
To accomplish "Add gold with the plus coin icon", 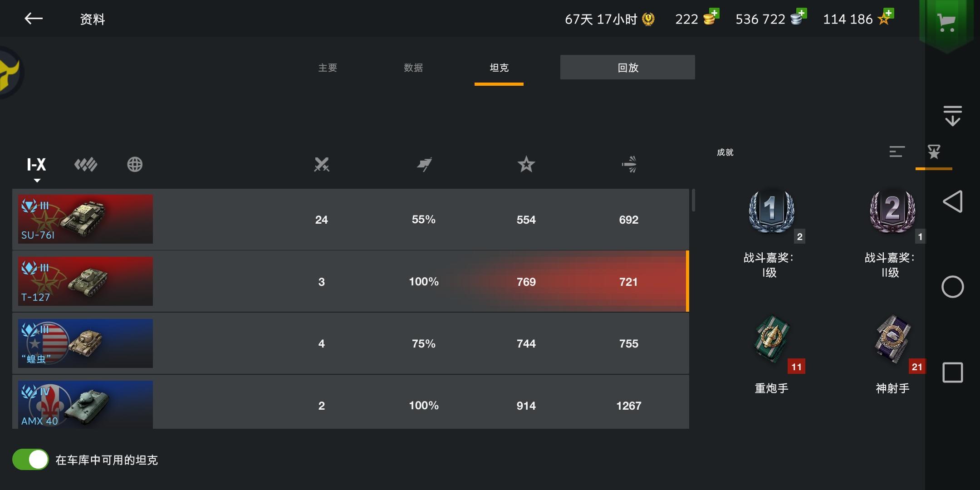I will [710, 18].
